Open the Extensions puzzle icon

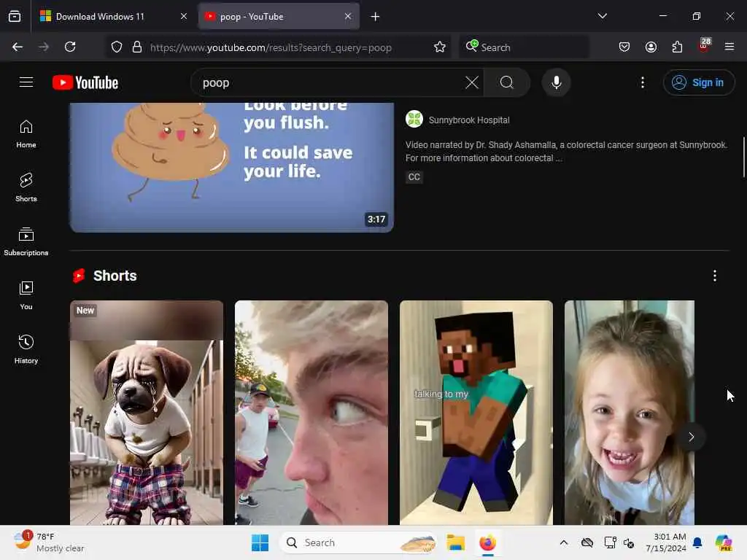click(677, 47)
